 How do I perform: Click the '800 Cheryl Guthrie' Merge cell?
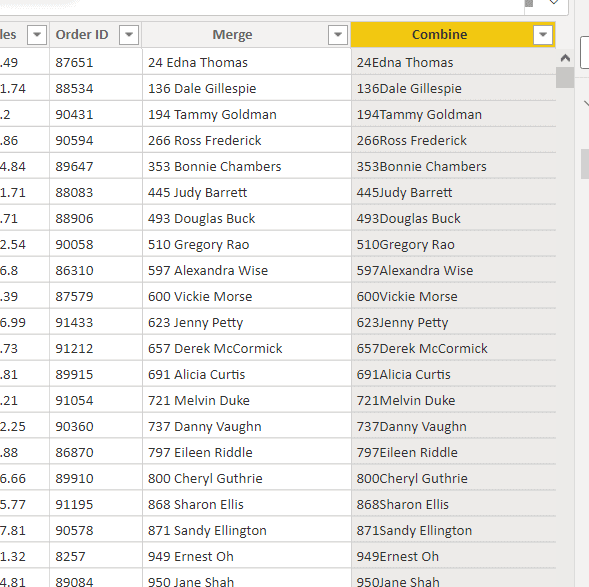click(246, 478)
